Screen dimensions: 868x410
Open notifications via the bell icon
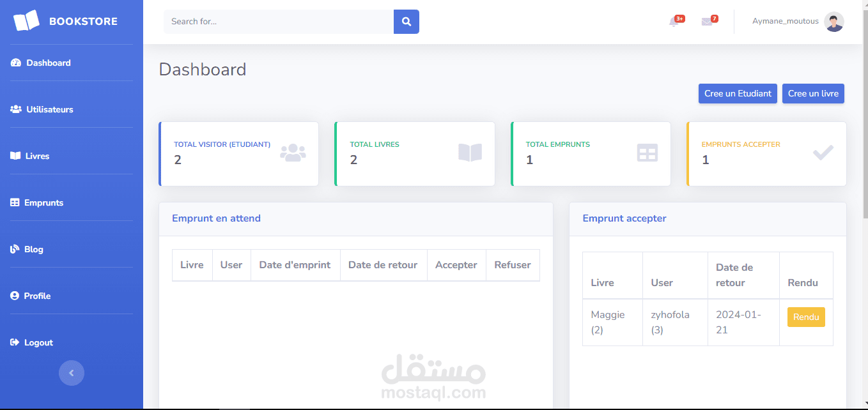673,22
